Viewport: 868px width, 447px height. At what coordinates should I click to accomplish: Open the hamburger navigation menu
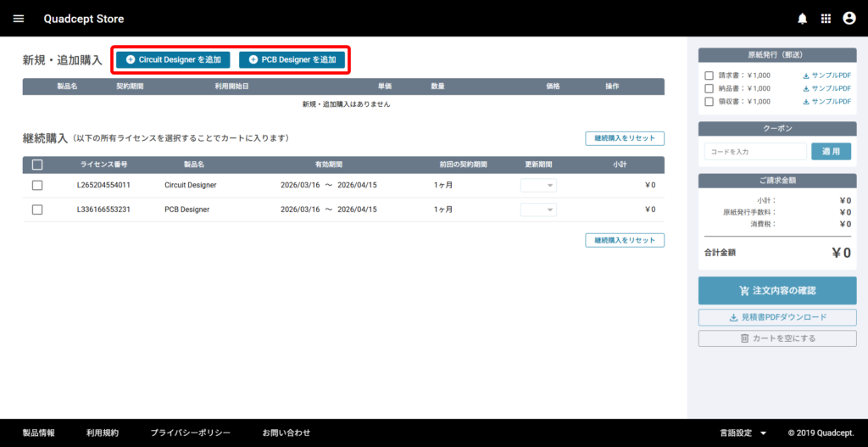(x=19, y=19)
